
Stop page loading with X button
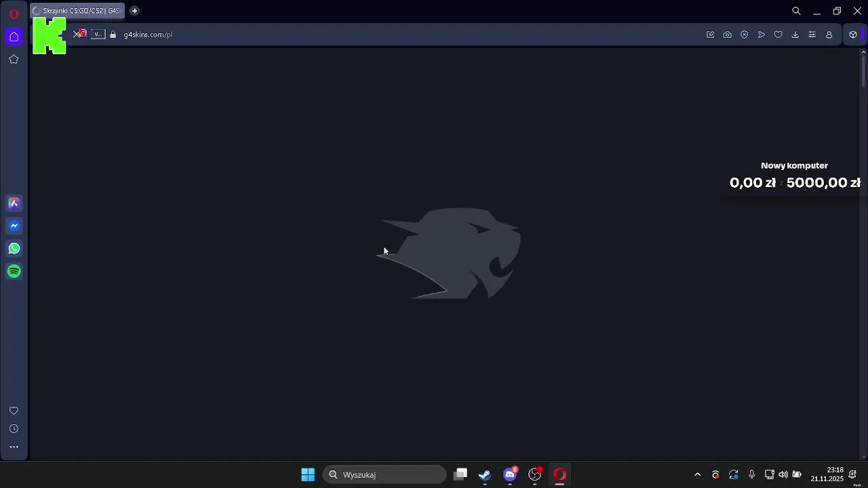click(x=76, y=35)
